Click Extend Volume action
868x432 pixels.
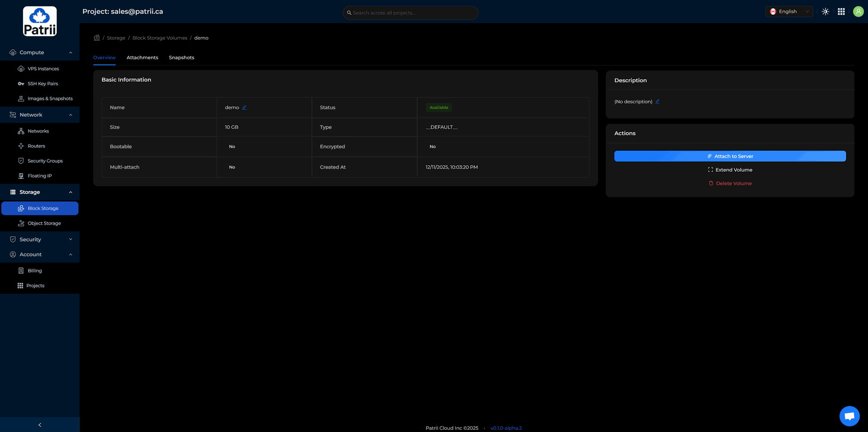tap(730, 170)
